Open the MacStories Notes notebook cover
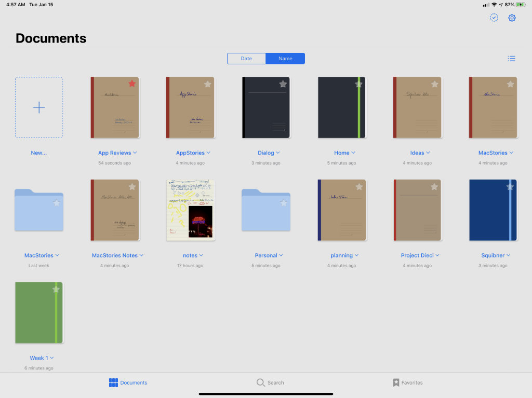 point(115,210)
